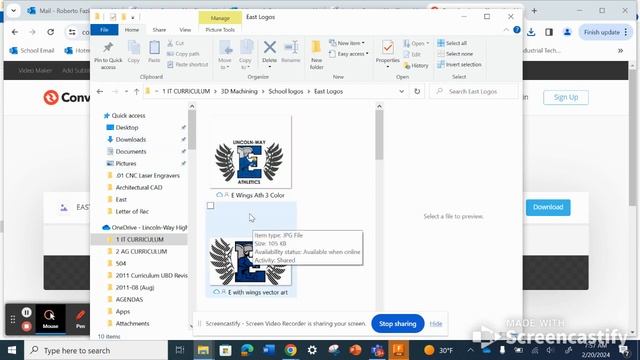Select Downloads in navigation pane
This screenshot has width=640, height=360.
coord(131,140)
